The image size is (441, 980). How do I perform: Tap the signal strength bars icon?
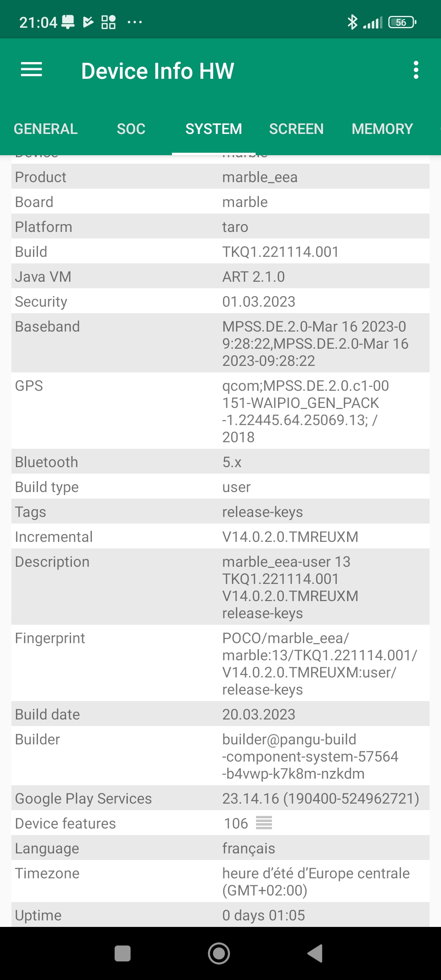pyautogui.click(x=373, y=22)
